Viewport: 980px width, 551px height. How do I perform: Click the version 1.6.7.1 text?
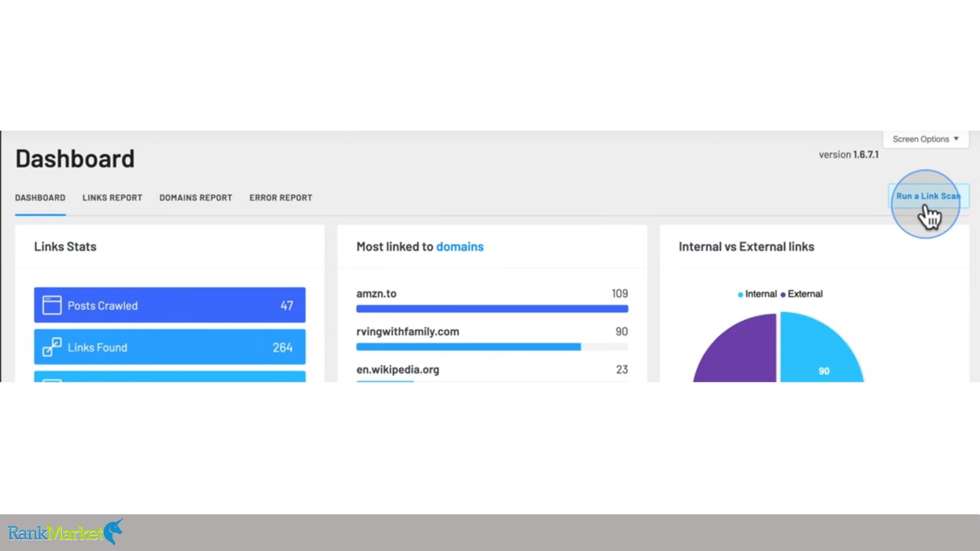coord(849,155)
